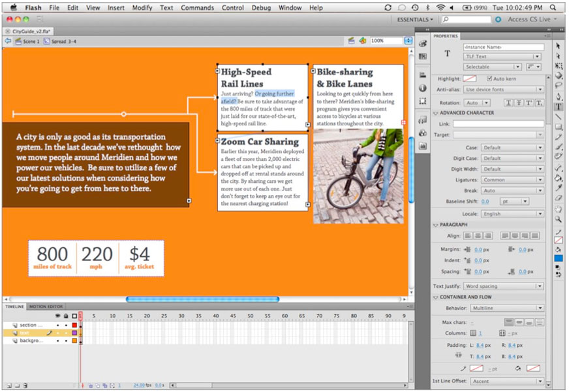
Task: Toggle lock all layers padlock header
Action: tap(66, 316)
